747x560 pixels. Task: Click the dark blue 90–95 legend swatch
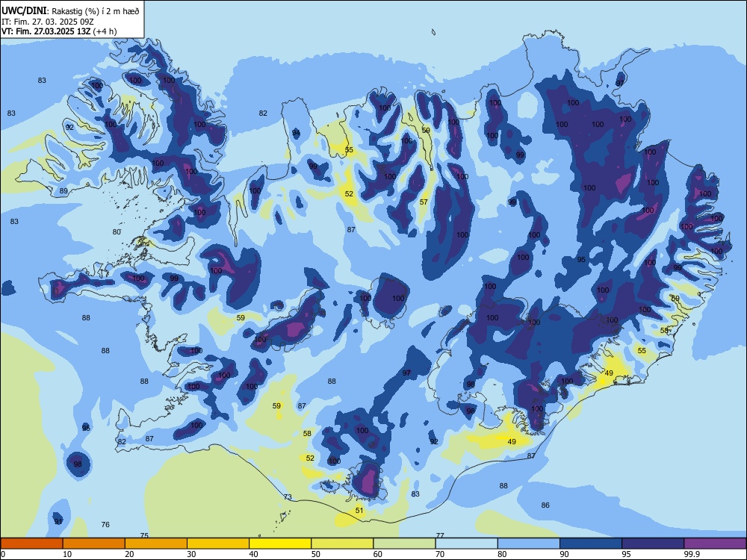[591, 544]
